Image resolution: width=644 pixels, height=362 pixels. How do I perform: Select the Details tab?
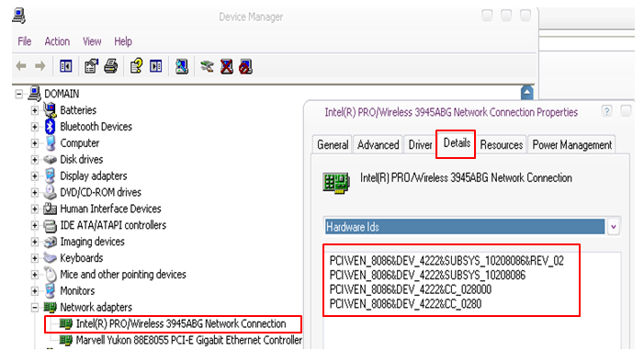point(457,143)
